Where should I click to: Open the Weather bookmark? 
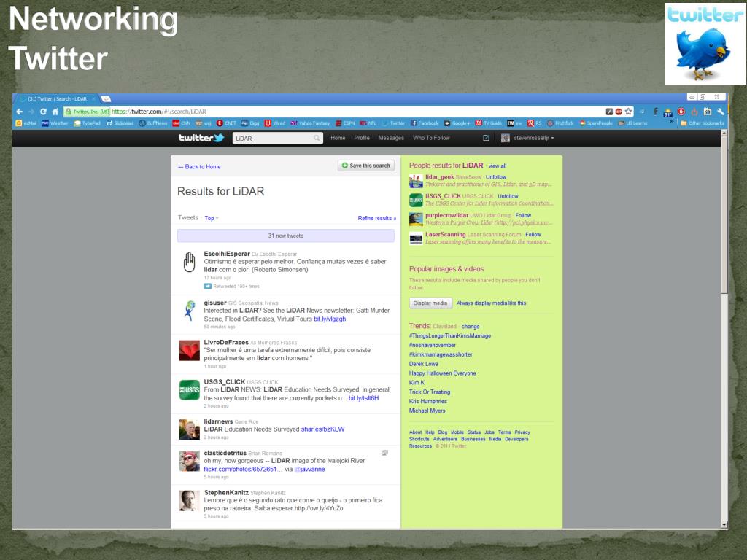click(55, 123)
